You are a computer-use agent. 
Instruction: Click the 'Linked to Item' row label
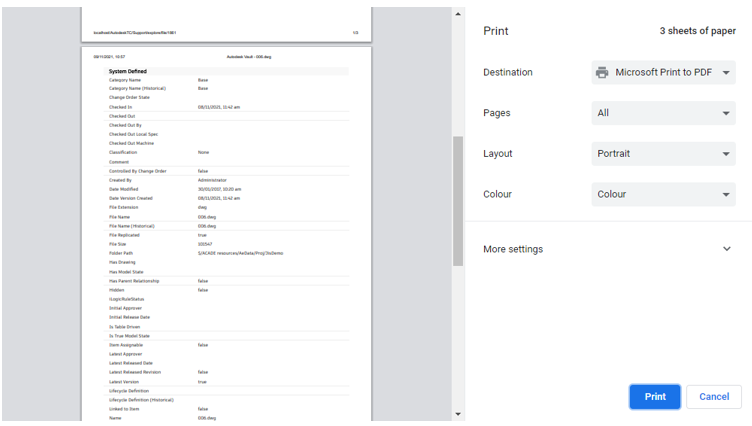(x=124, y=409)
